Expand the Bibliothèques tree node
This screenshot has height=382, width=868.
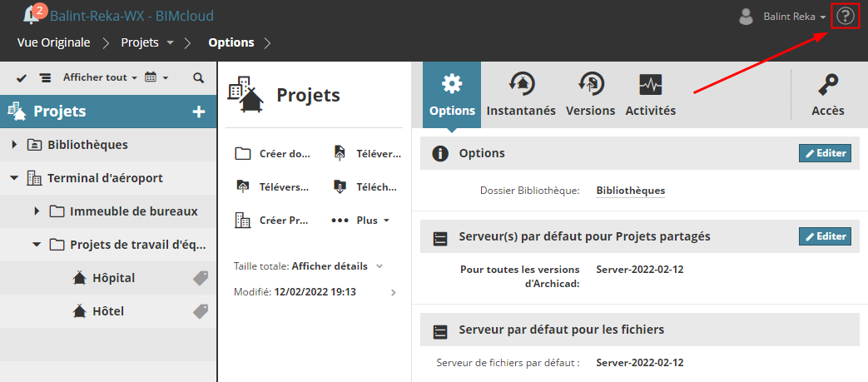(14, 145)
